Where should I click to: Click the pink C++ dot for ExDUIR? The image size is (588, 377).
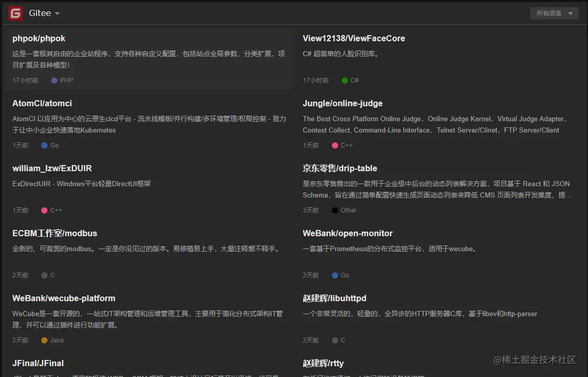pyautogui.click(x=44, y=210)
